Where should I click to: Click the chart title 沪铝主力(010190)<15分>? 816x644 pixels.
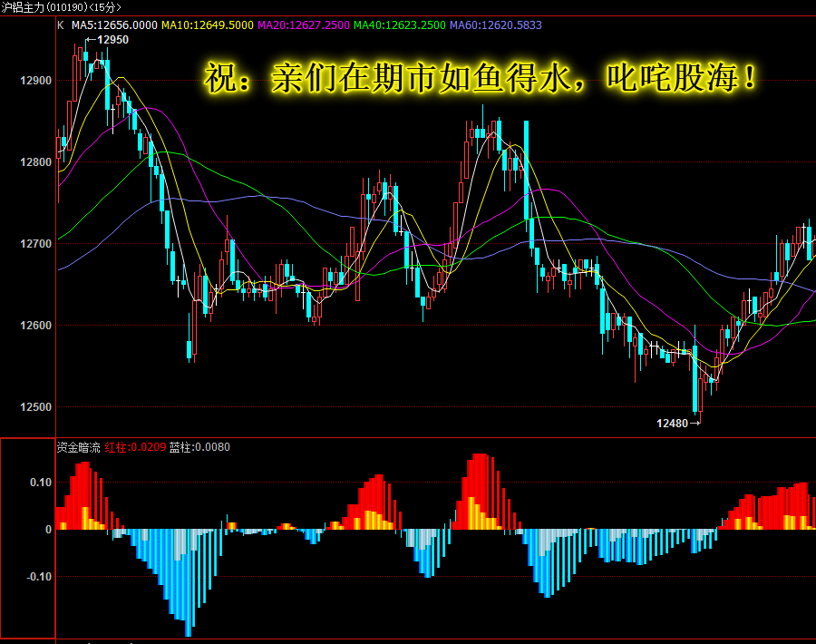(62, 7)
